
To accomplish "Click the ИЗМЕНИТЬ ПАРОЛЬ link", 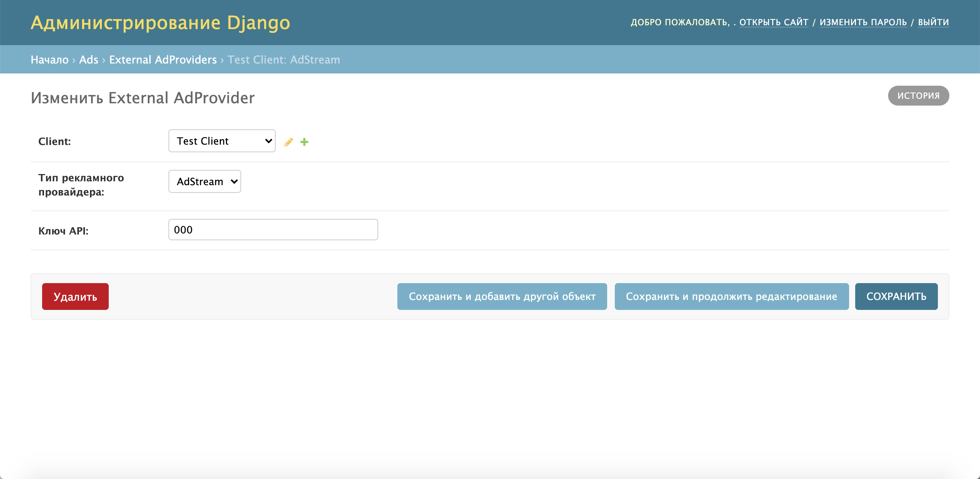I will (x=863, y=22).
